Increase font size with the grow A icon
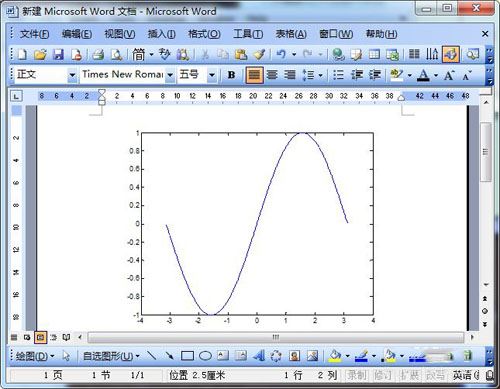The width and height of the screenshot is (500, 389). [x=449, y=75]
